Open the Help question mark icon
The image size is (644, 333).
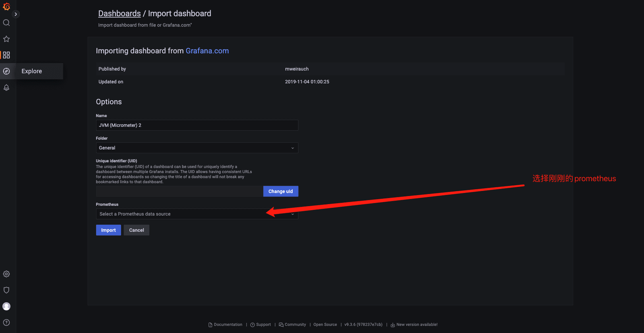point(6,323)
